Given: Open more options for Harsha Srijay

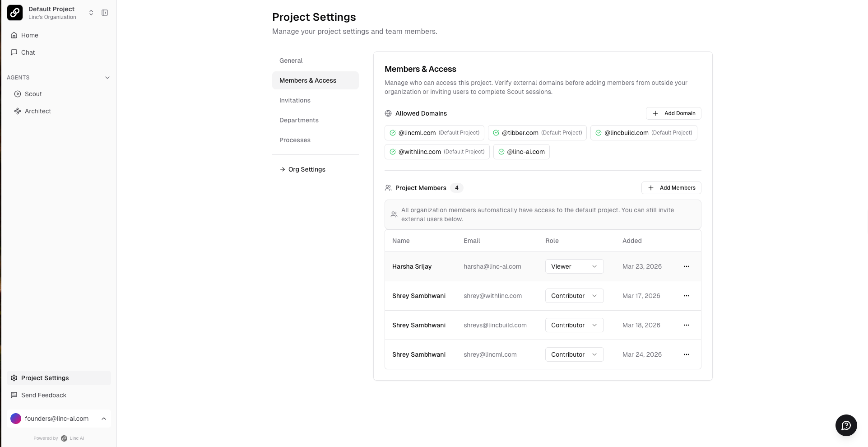Looking at the screenshot, I should pos(686,266).
